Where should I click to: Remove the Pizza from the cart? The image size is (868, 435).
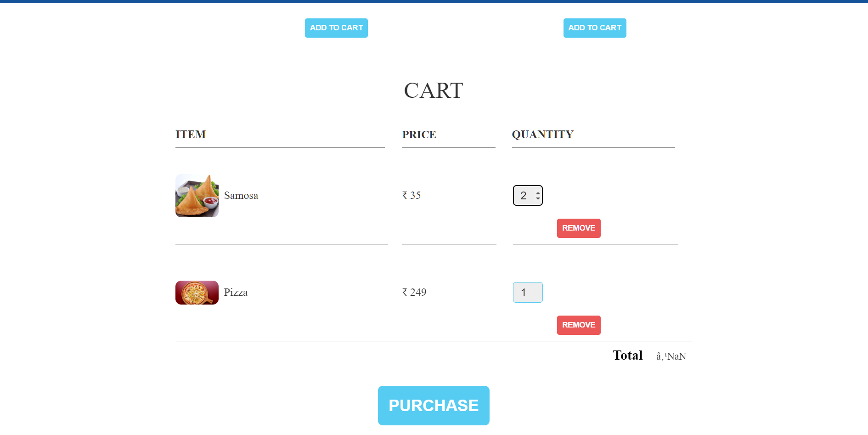tap(579, 325)
